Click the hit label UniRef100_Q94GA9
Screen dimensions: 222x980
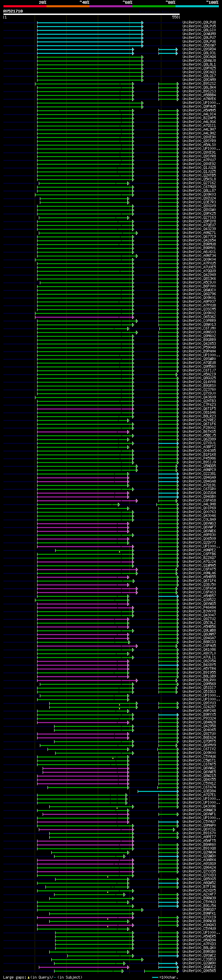[199, 477]
